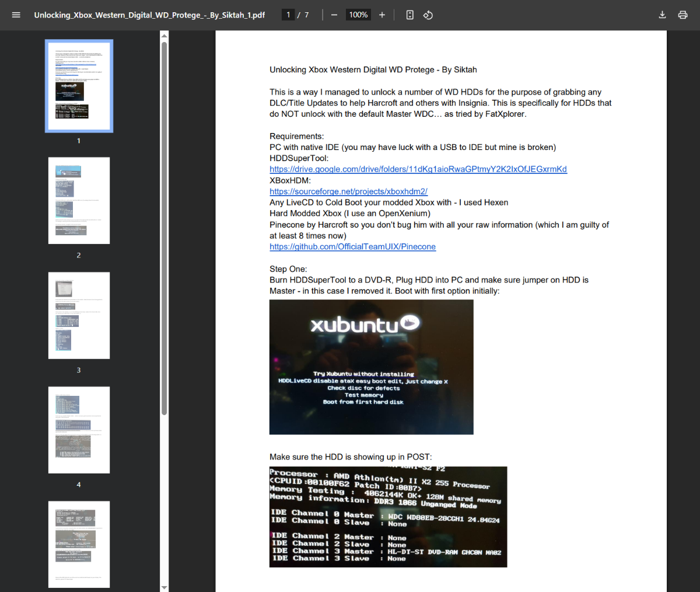Print the PDF document
700x592 pixels.
682,15
